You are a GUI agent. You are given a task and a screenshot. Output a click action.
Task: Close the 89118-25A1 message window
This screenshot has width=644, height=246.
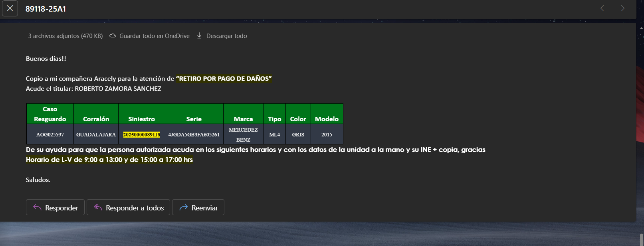(x=10, y=8)
